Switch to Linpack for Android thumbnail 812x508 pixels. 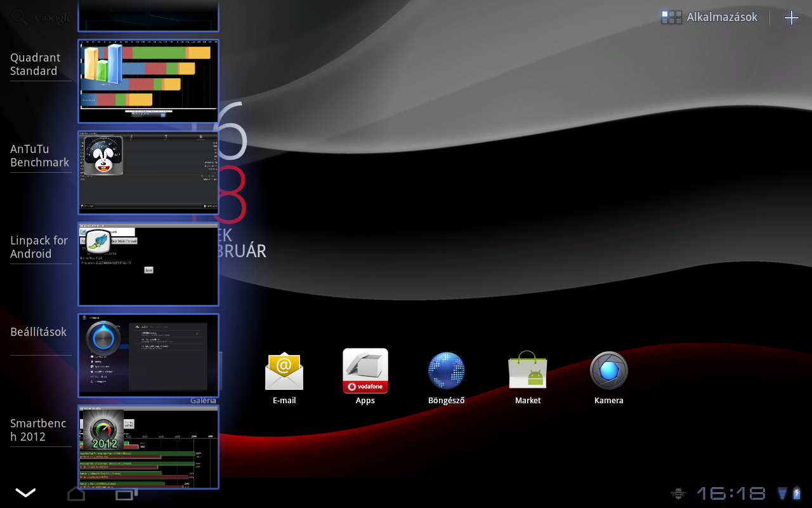pos(148,264)
